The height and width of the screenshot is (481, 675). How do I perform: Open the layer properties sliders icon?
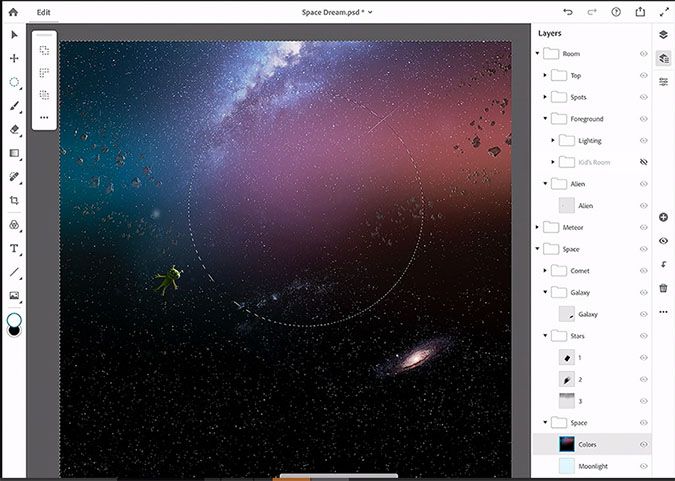[663, 81]
